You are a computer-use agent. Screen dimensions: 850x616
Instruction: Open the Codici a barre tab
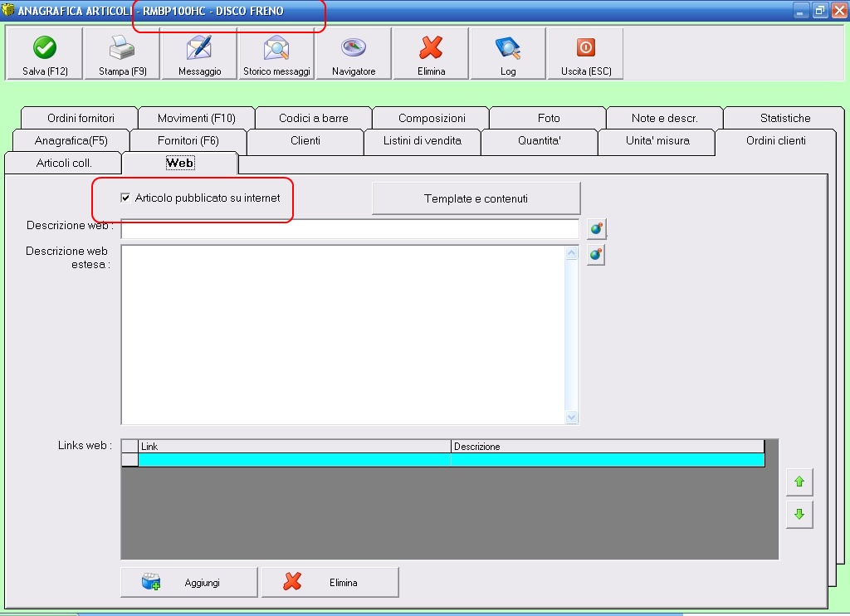click(x=313, y=118)
